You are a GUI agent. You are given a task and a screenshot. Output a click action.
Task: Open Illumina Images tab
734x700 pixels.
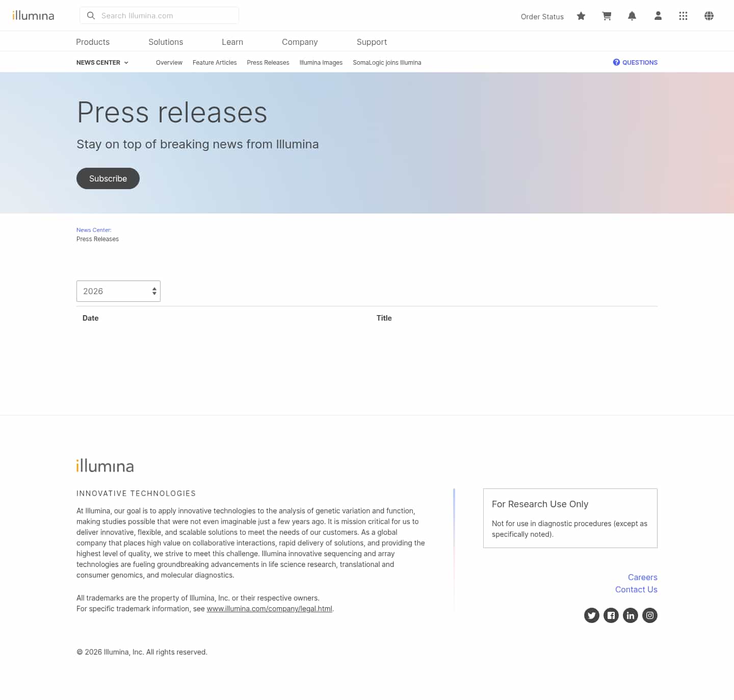321,63
